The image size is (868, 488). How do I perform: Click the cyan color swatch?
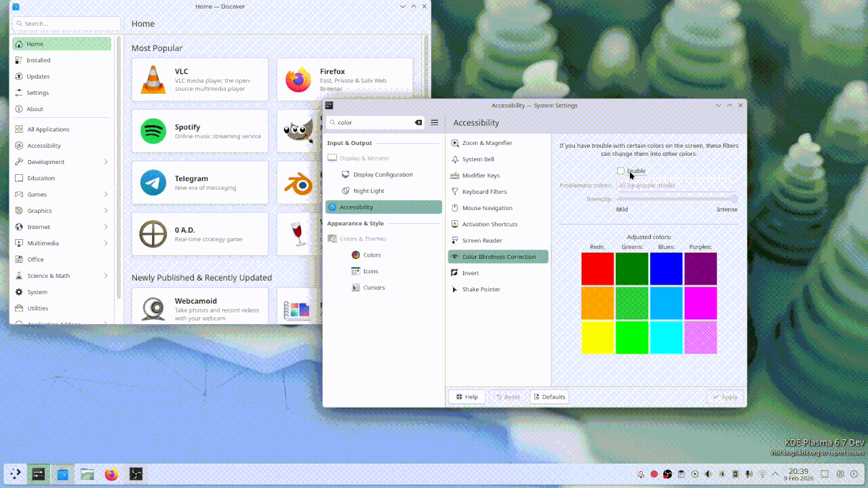pos(667,337)
